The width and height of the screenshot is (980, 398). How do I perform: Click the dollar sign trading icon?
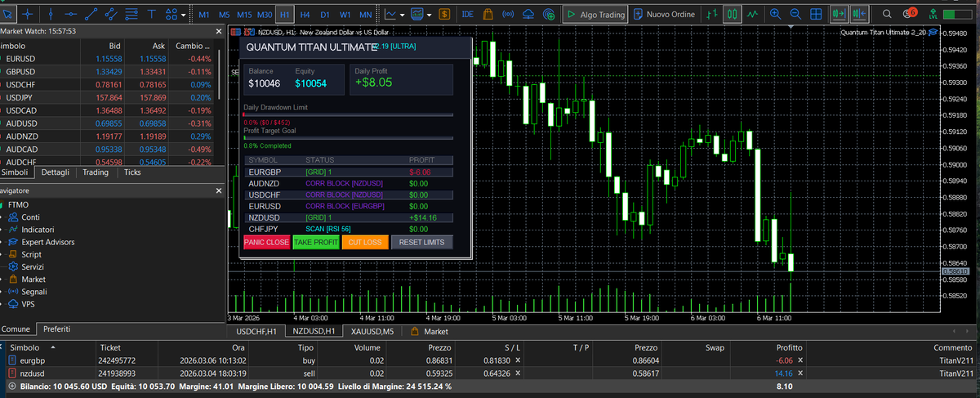443,14
